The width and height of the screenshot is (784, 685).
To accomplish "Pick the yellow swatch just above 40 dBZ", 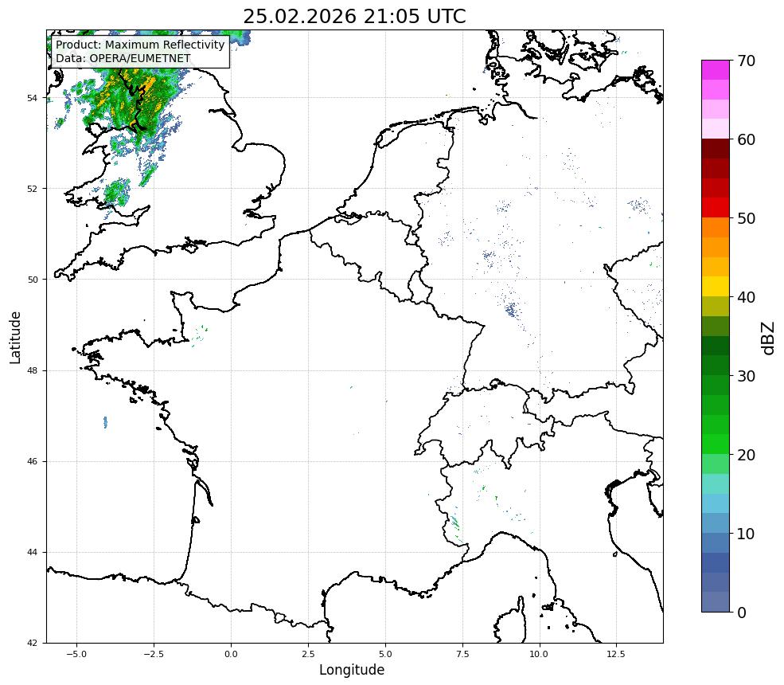I will click(x=716, y=287).
